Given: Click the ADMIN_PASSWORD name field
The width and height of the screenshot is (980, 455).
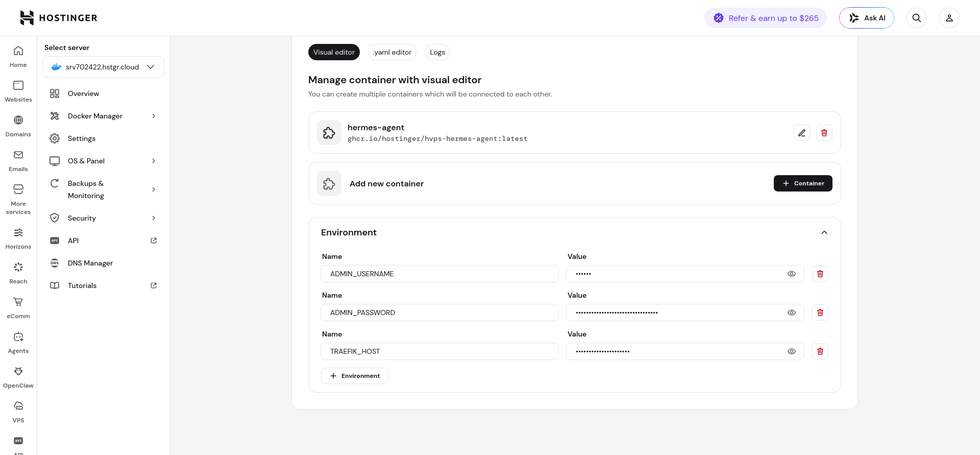Looking at the screenshot, I should click(x=439, y=313).
